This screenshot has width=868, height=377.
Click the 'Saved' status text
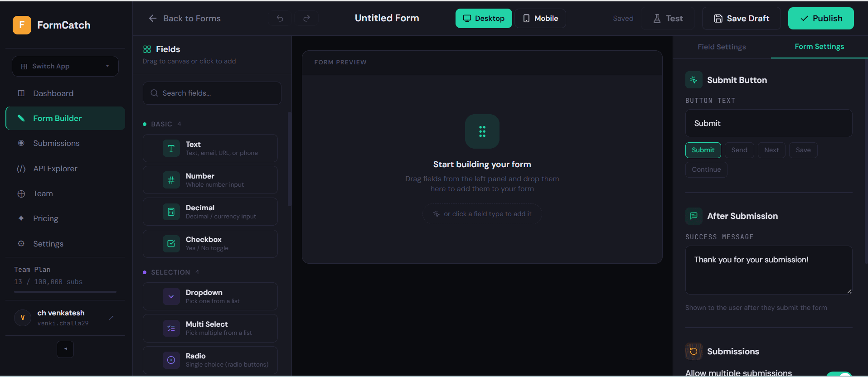point(623,19)
